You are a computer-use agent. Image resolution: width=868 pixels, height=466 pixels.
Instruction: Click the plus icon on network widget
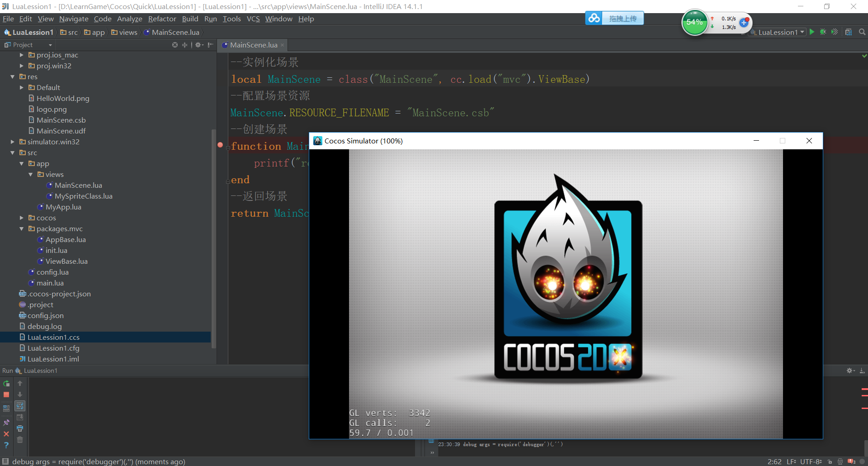[x=744, y=22]
